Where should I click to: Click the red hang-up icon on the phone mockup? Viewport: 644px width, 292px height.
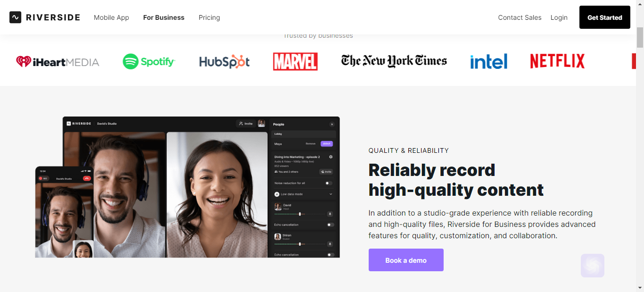[x=86, y=178]
